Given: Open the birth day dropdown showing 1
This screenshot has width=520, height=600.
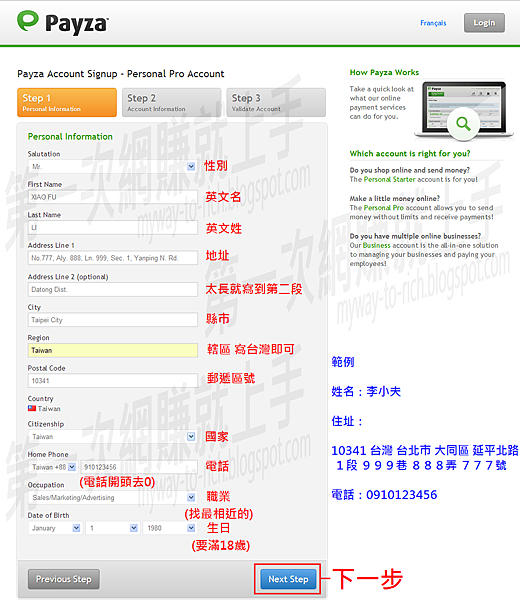Looking at the screenshot, I should point(112,528).
